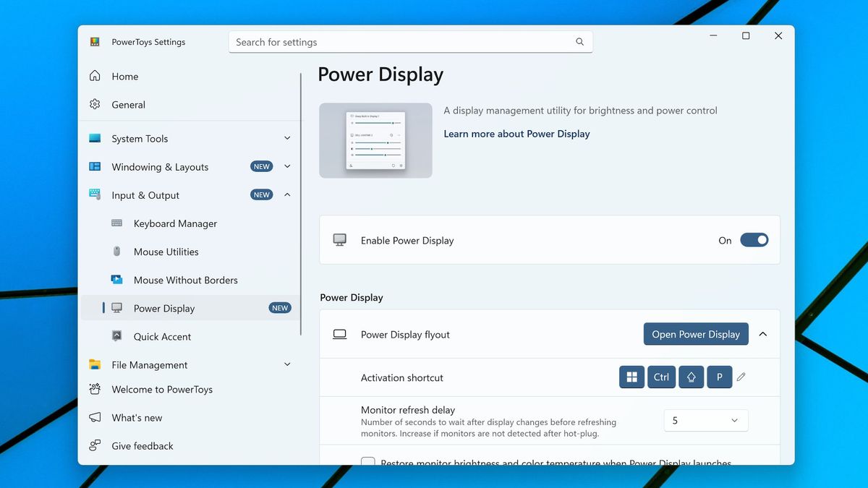Click the PowerToys Settings window title
The image size is (868, 488).
pos(148,42)
